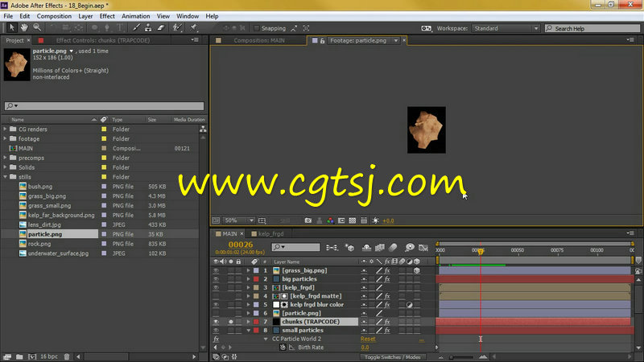Expand the precomps folder
This screenshot has height=362, width=644.
pyautogui.click(x=6, y=158)
